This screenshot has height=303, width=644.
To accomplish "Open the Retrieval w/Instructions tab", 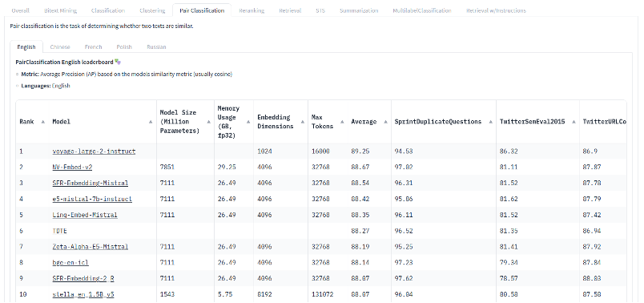I will point(496,10).
